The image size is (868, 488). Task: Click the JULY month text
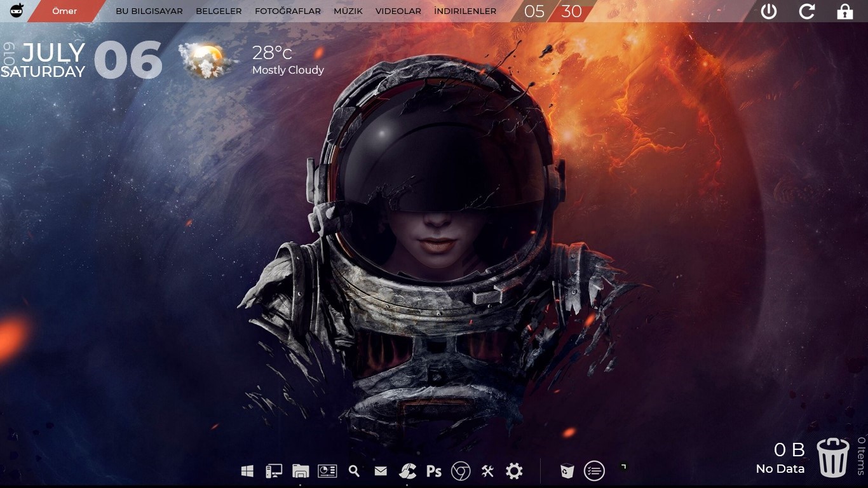(53, 53)
